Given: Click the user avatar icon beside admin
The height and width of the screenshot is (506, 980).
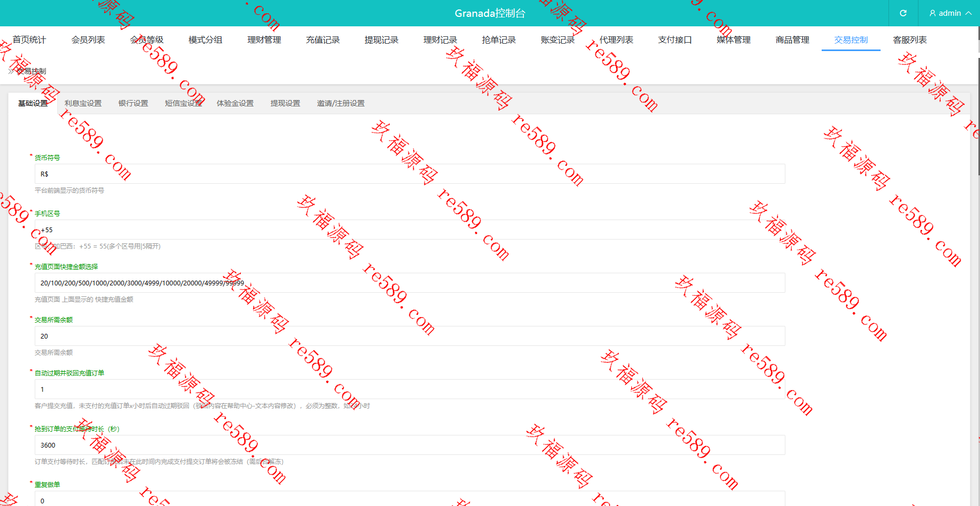Looking at the screenshot, I should [x=933, y=13].
